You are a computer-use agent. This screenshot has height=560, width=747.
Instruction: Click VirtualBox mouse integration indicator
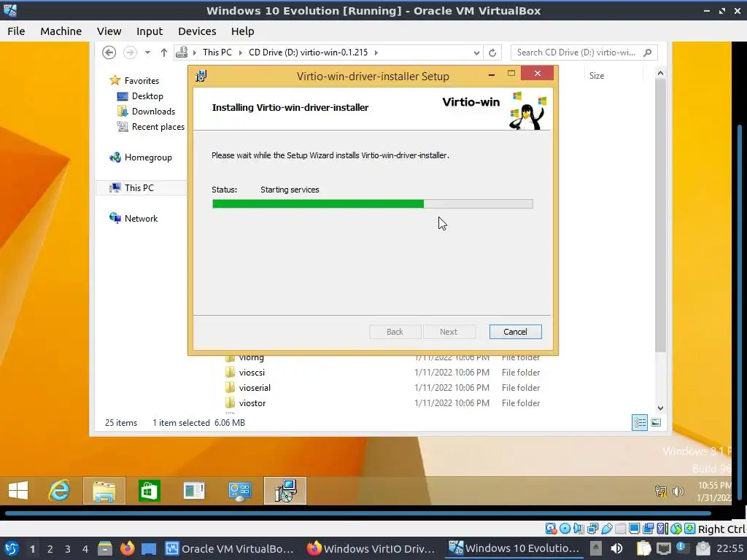[676, 529]
